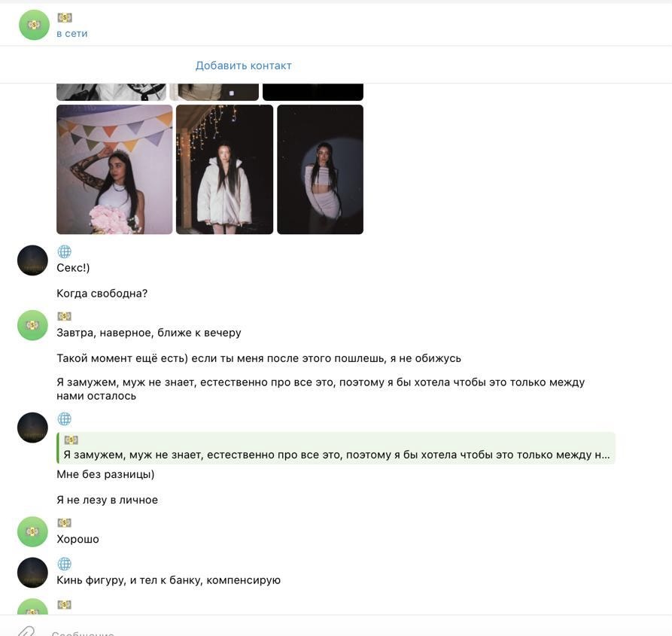
Task: Click the paperclip attach icon
Action: (26, 631)
